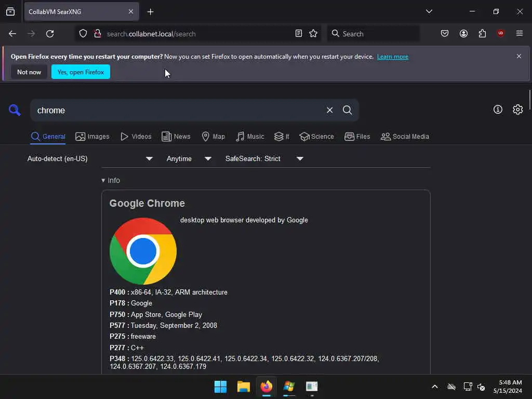Image resolution: width=532 pixels, height=399 pixels.
Task: Click the rightmost window-pane taskbar app icon
Action: (x=312, y=387)
